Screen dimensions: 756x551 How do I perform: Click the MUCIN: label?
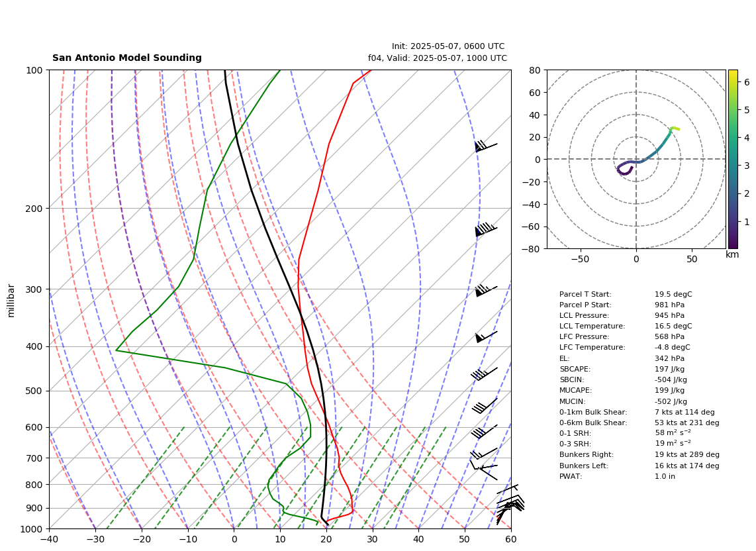click(x=573, y=401)
